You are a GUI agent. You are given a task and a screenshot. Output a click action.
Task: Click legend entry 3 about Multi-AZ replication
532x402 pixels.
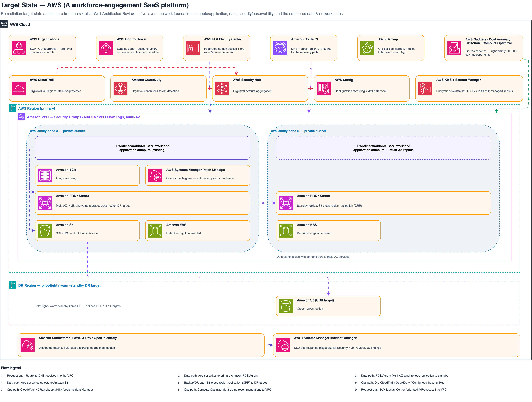(402, 376)
